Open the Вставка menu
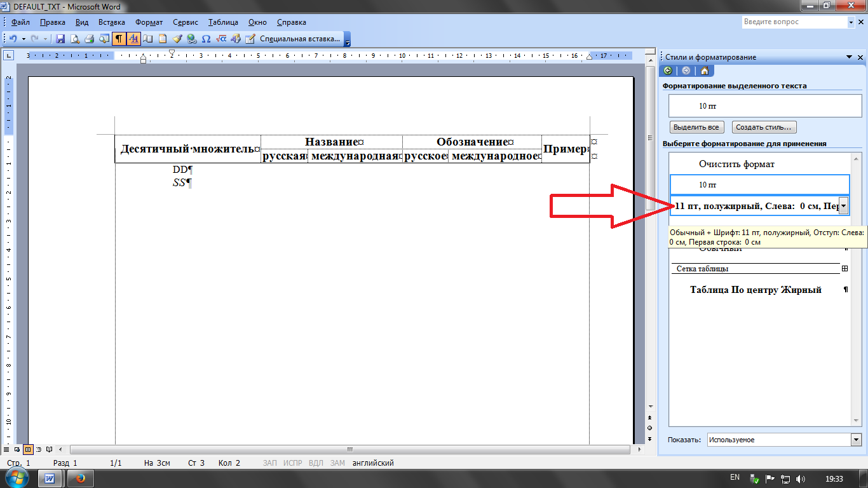The width and height of the screenshot is (868, 488). coord(112,22)
